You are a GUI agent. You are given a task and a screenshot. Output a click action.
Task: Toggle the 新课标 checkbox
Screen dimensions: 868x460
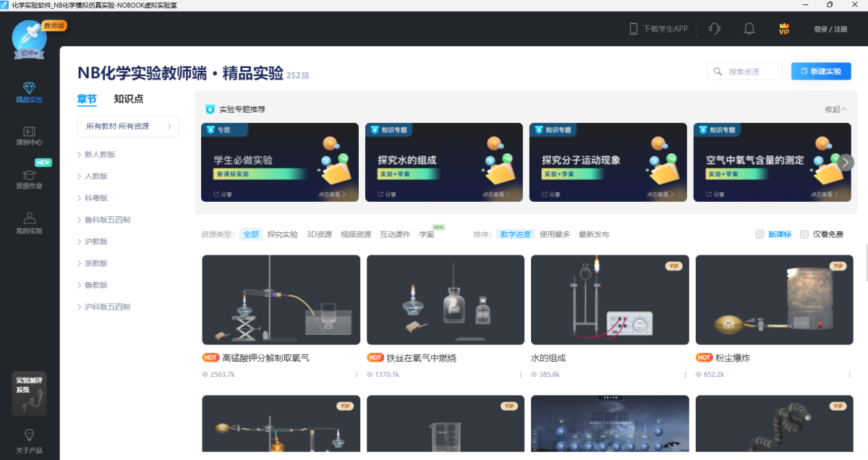tap(759, 234)
